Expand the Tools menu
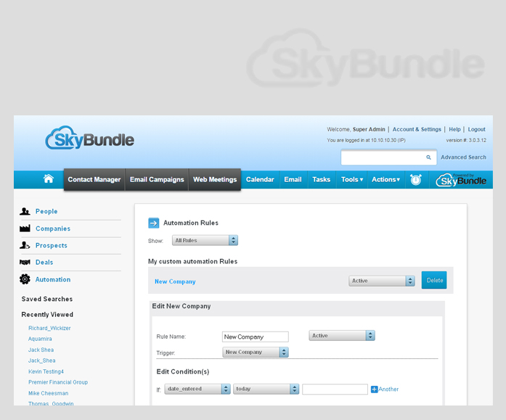 [x=352, y=180]
